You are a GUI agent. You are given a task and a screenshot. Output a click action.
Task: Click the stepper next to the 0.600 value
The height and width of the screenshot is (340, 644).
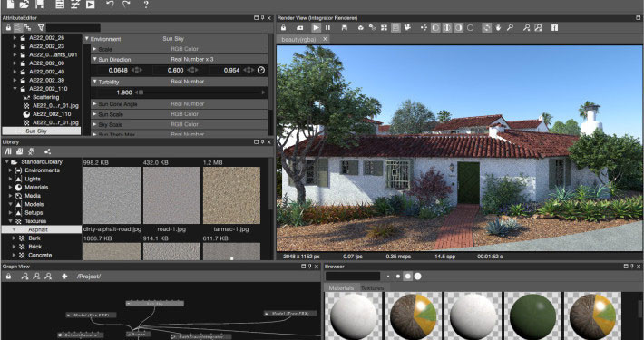point(192,70)
